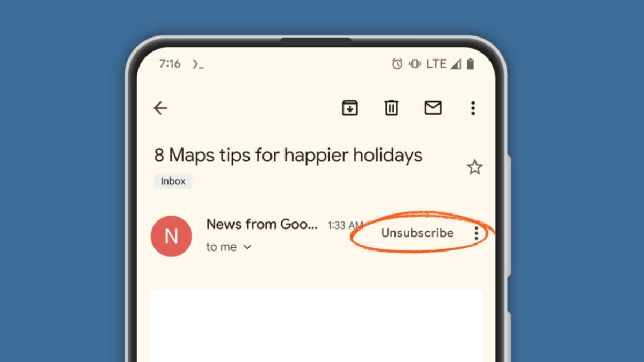Tap the back arrow icon
The height and width of the screenshot is (362, 644).
click(160, 108)
